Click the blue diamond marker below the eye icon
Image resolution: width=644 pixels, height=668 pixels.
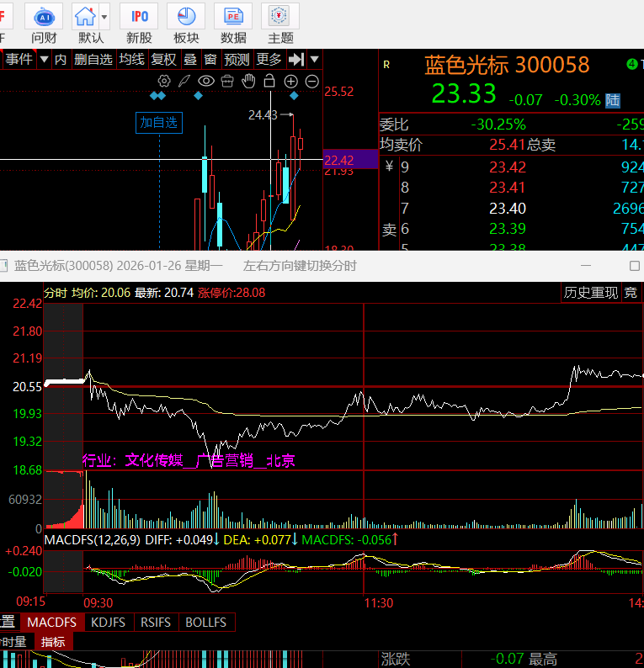(x=198, y=96)
